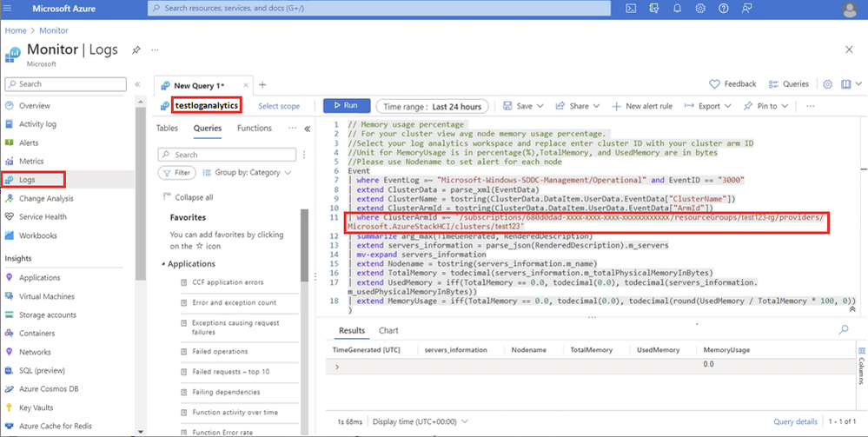Open the Share dropdown
Image resolution: width=868 pixels, height=437 pixels.
(x=578, y=106)
